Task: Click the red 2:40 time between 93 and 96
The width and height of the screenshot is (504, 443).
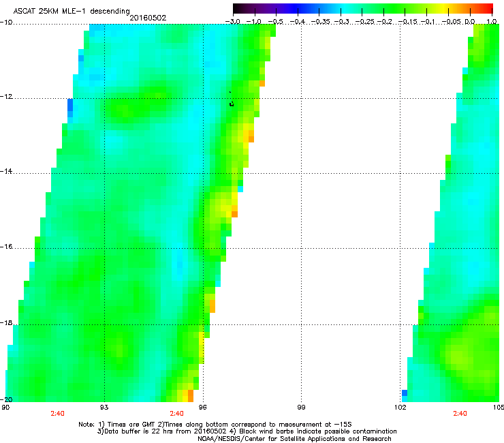Action: (x=177, y=414)
